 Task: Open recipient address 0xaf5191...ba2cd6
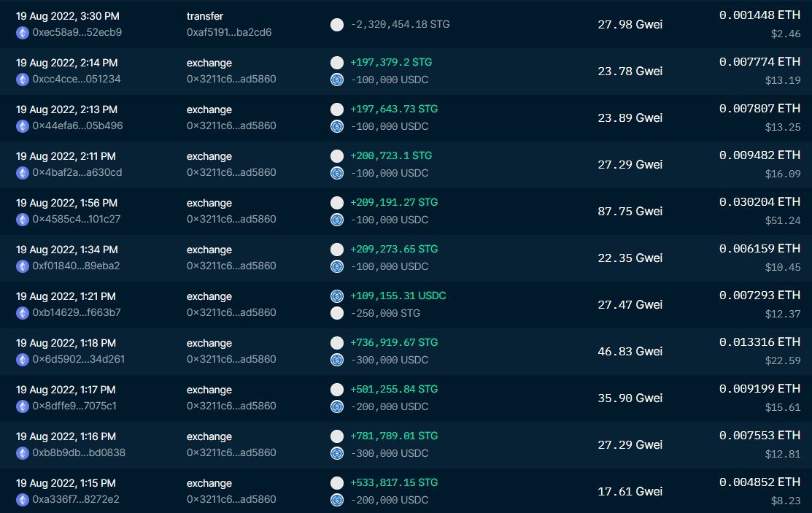(228, 33)
